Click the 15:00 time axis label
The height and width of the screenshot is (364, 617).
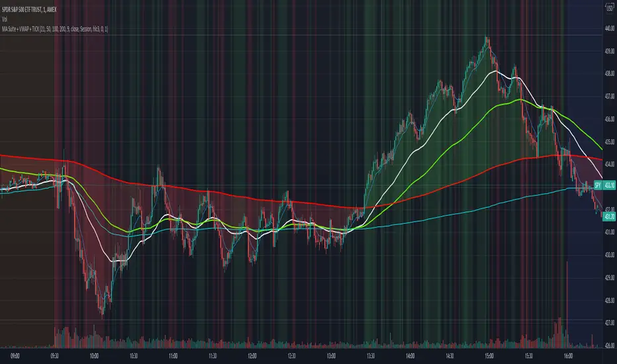tap(489, 356)
